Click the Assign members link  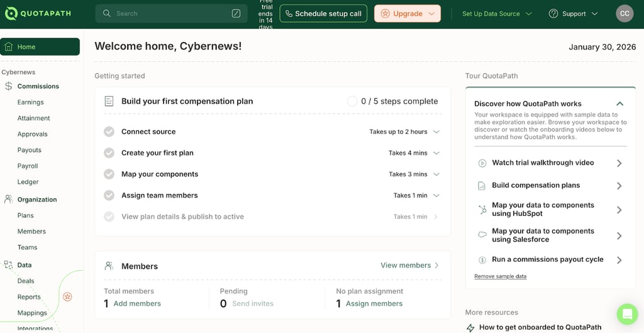(374, 303)
